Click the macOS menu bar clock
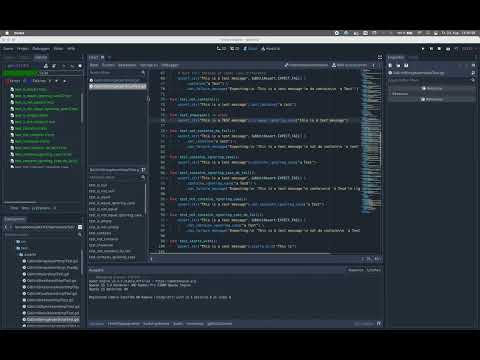Image resolution: width=480 pixels, height=360 pixels. pyautogui.click(x=458, y=33)
